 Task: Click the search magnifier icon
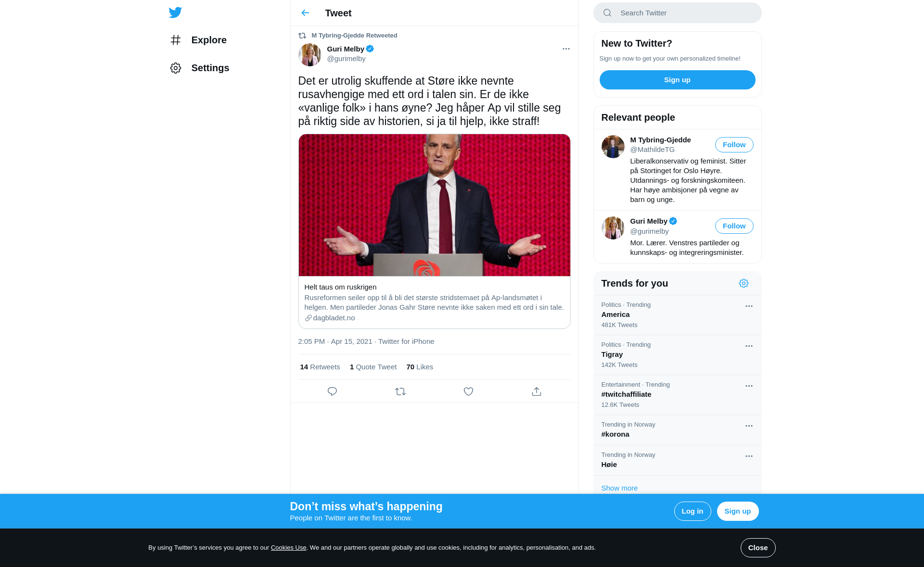point(607,13)
